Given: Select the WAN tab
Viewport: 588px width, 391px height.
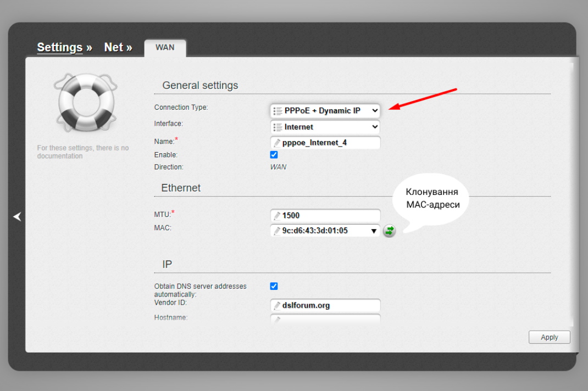Looking at the screenshot, I should pos(165,48).
